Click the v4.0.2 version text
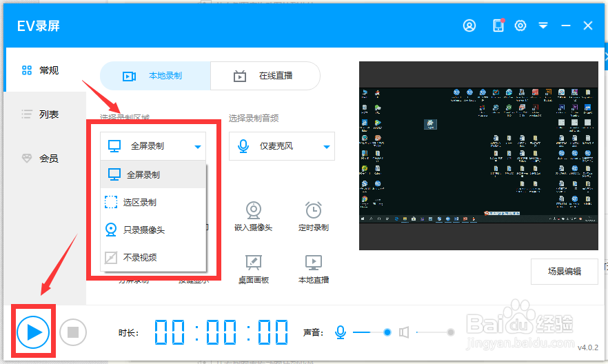The width and height of the screenshot is (608, 364). [x=588, y=347]
